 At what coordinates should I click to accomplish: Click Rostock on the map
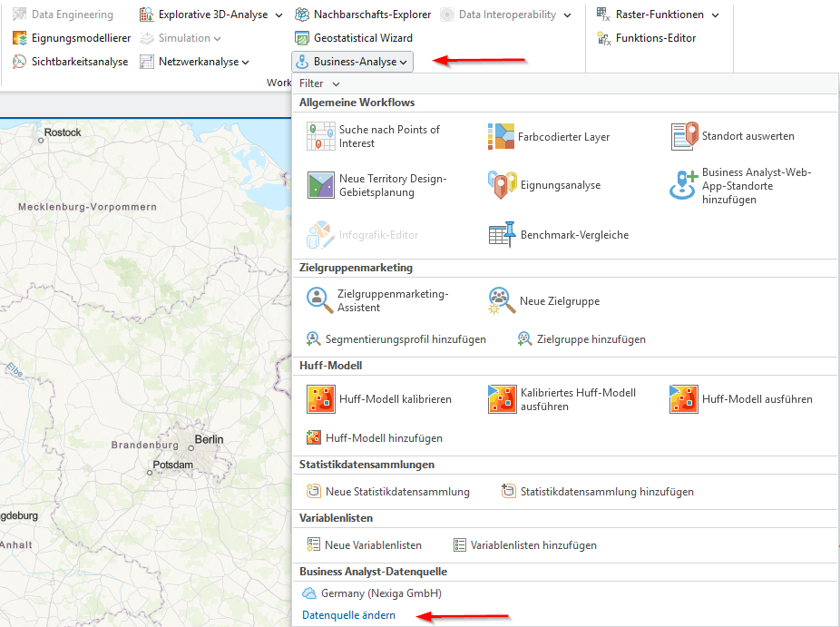(x=63, y=132)
